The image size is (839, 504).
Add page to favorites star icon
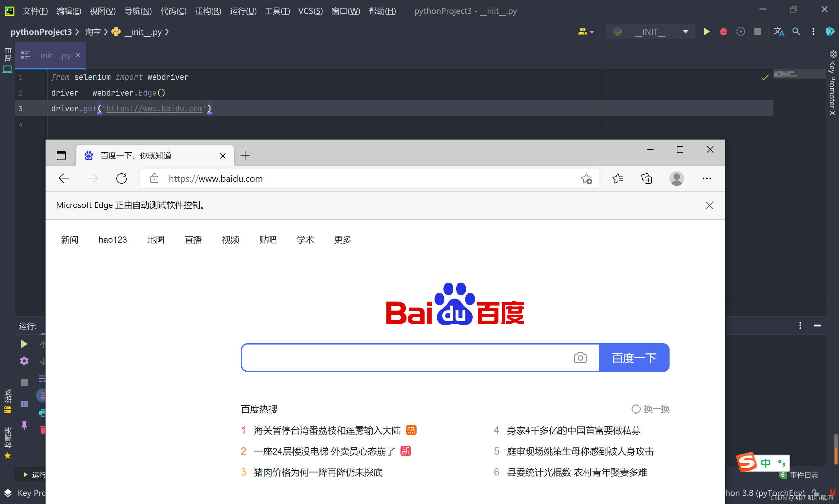586,178
